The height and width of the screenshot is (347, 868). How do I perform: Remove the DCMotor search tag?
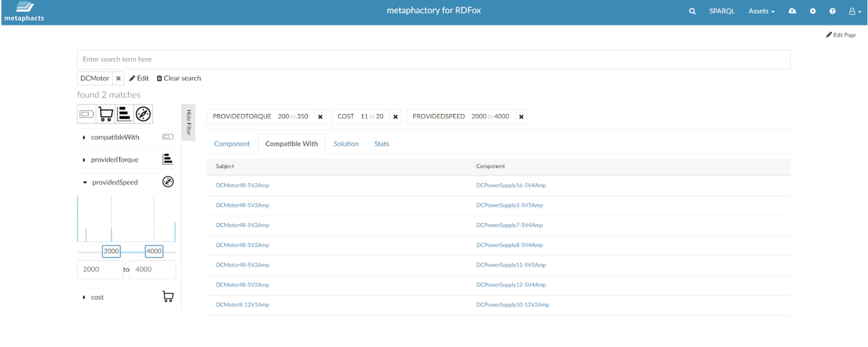118,79
